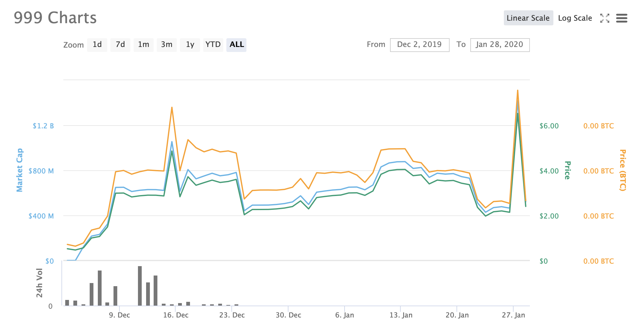Set zoom range to 1m
This screenshot has width=644, height=330.
144,45
